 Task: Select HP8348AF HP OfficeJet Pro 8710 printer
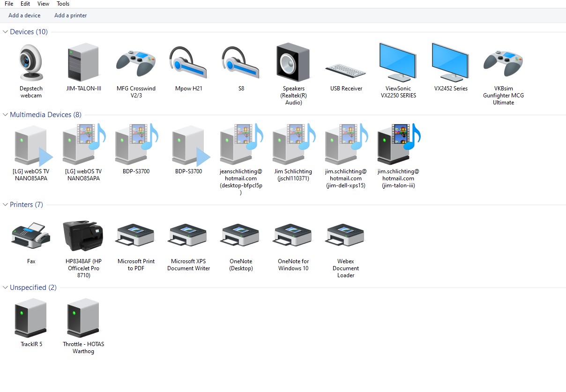click(x=83, y=236)
